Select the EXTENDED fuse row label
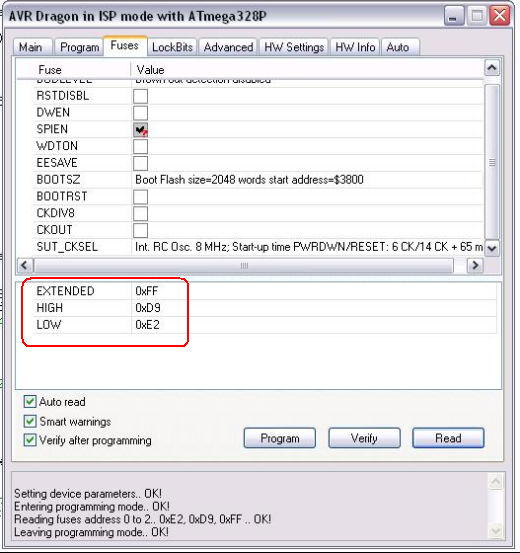The height and width of the screenshot is (553, 520). tap(65, 291)
